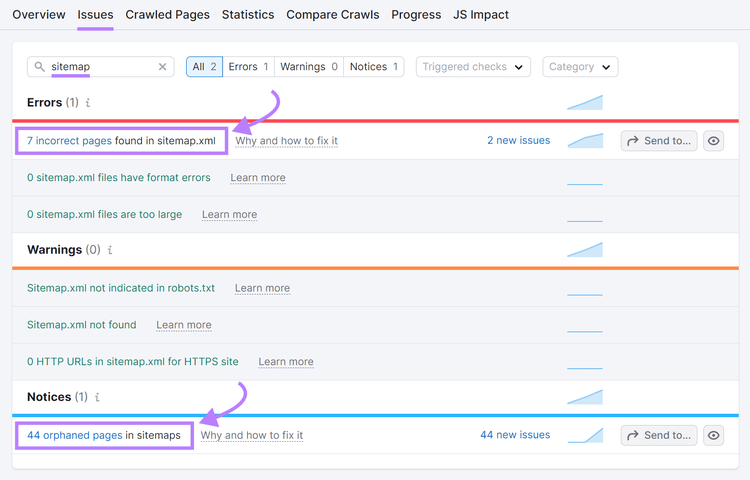Filter issues by Notices 1
The width and height of the screenshot is (750, 480).
[x=374, y=67]
